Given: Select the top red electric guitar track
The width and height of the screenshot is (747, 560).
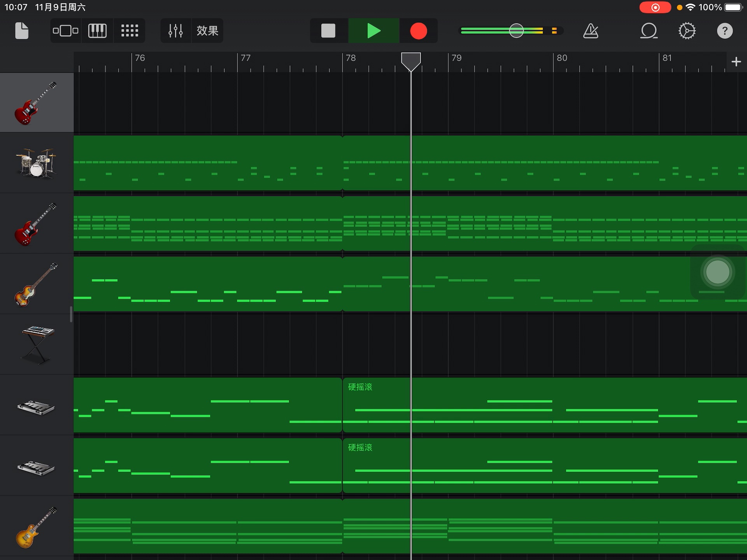Looking at the screenshot, I should 37,103.
